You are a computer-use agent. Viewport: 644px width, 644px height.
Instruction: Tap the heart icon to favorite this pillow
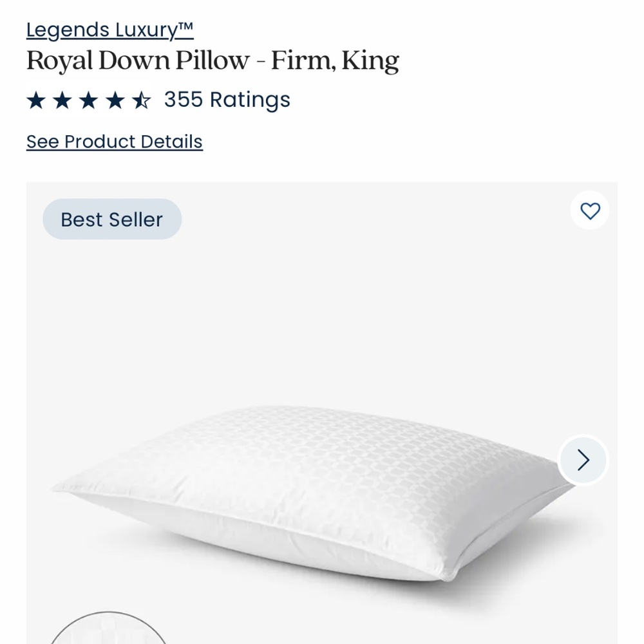(x=590, y=211)
